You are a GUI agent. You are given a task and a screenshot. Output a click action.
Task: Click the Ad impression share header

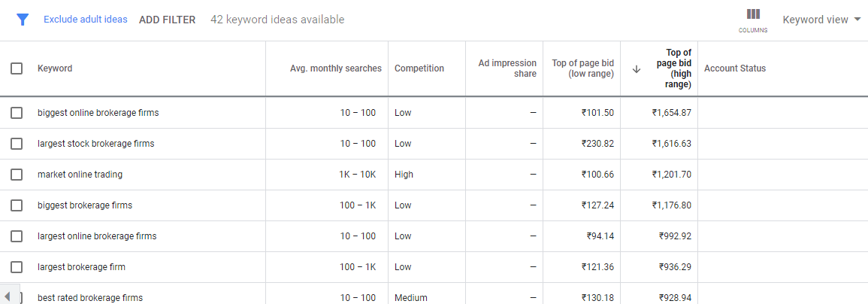[507, 68]
